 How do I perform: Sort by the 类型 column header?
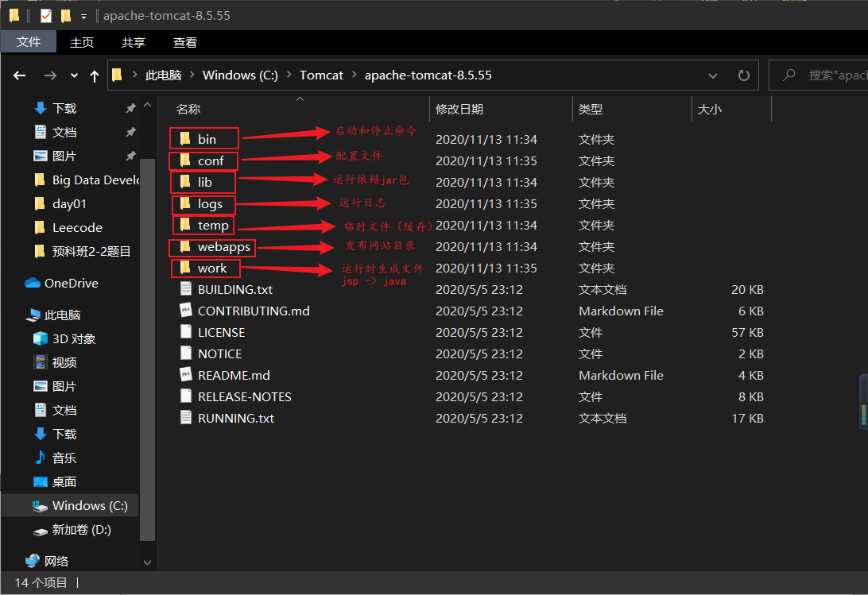(x=590, y=109)
